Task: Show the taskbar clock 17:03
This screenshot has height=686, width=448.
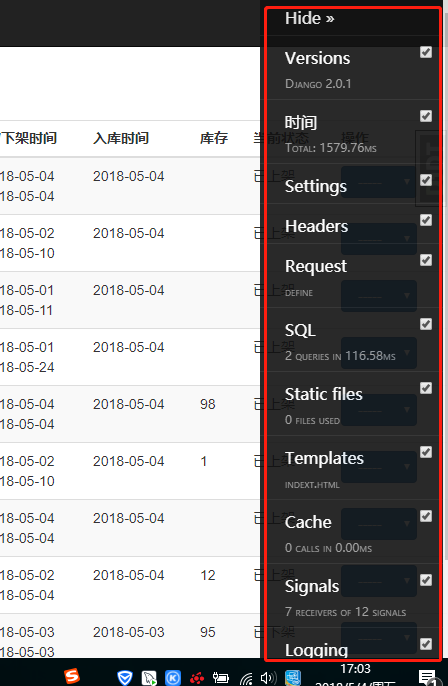Action: pos(355,668)
